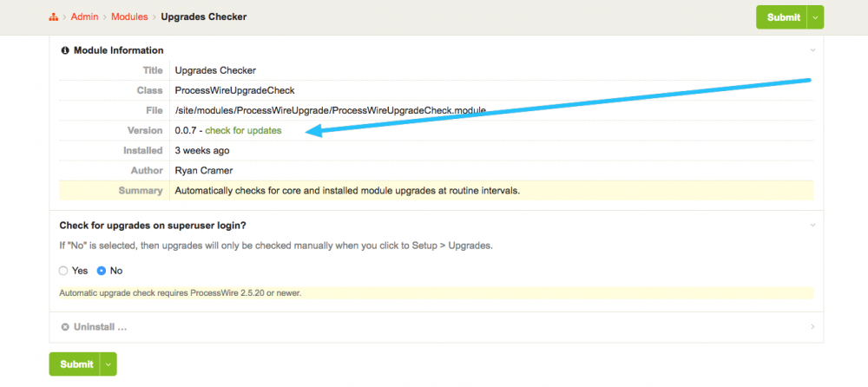868x387 pixels.
Task: Collapse the superuser login section chevron
Action: tap(812, 225)
